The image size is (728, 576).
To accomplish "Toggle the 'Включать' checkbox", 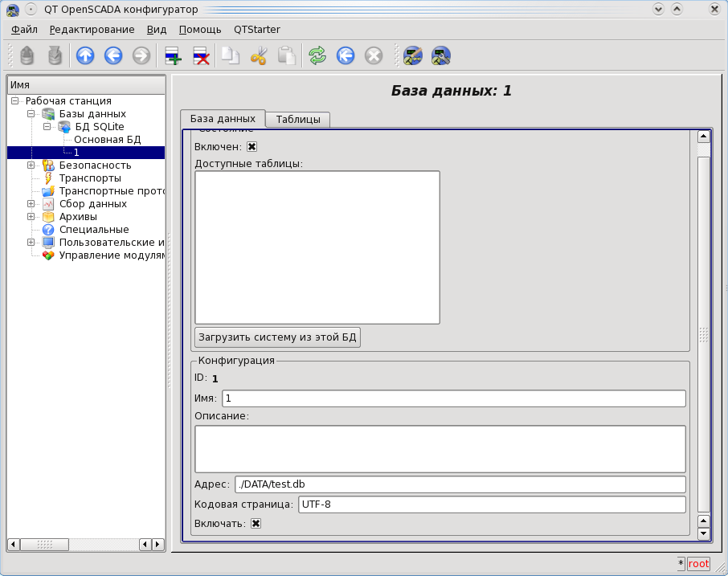I will click(x=256, y=524).
